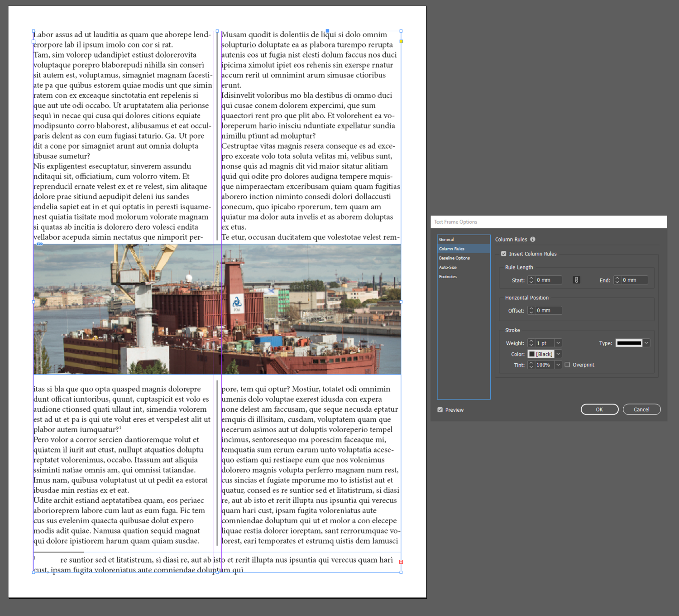Toggle the rule length chain link icon
This screenshot has height=616, width=679.
(576, 280)
